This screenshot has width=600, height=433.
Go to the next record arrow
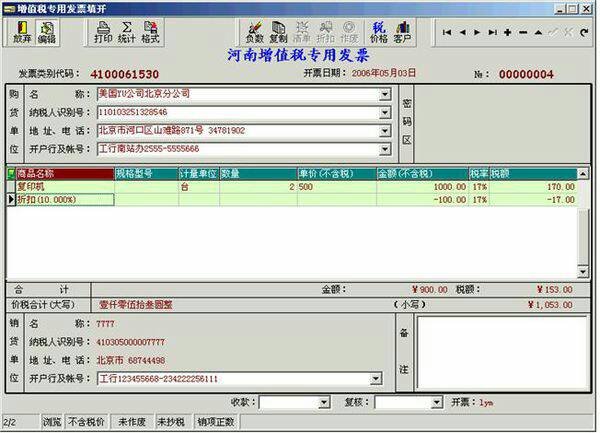pos(477,33)
